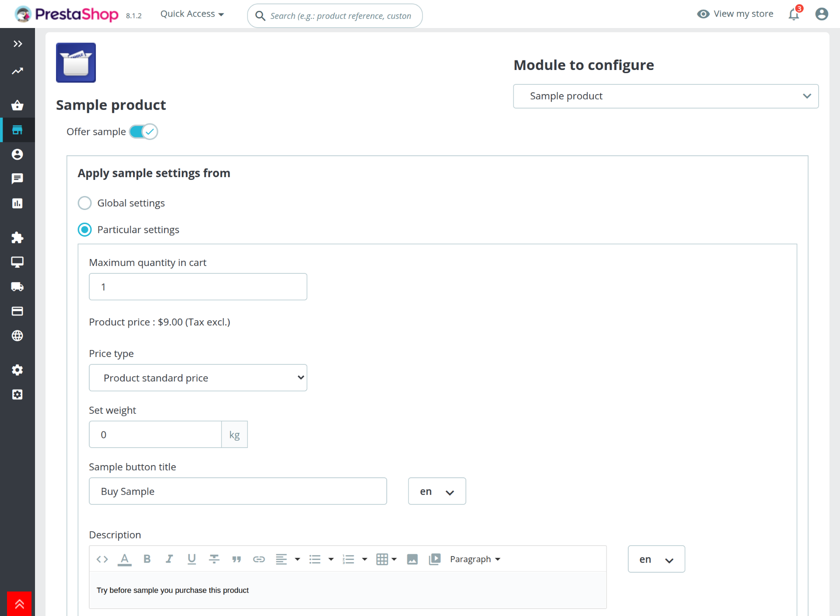Click the insert link icon
The width and height of the screenshot is (840, 616).
(x=259, y=559)
